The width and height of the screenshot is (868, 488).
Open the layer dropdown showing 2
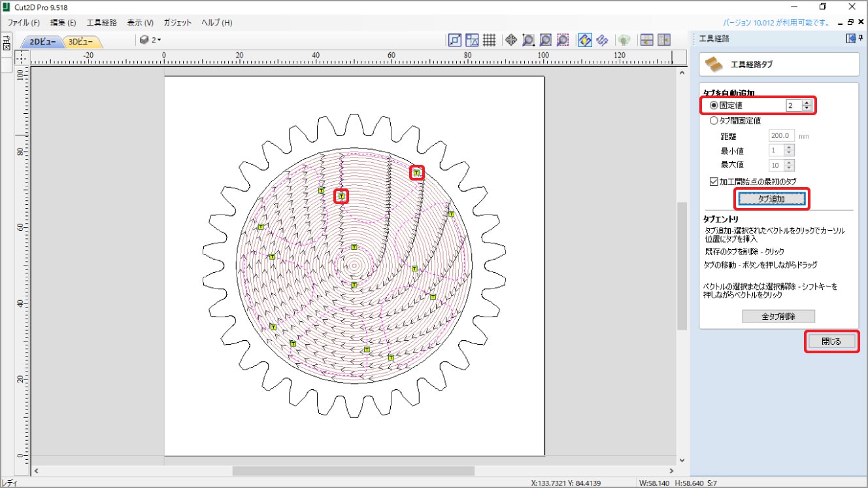click(150, 40)
